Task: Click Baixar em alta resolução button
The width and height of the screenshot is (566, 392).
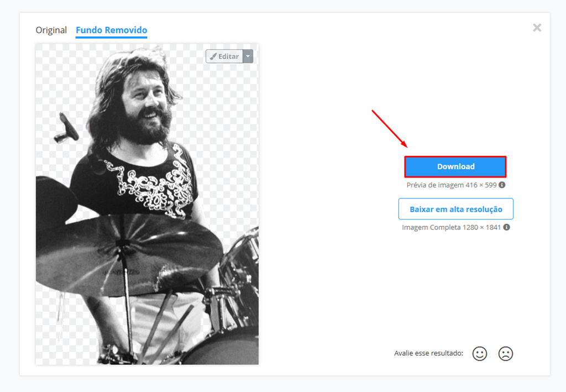Action: click(x=456, y=209)
